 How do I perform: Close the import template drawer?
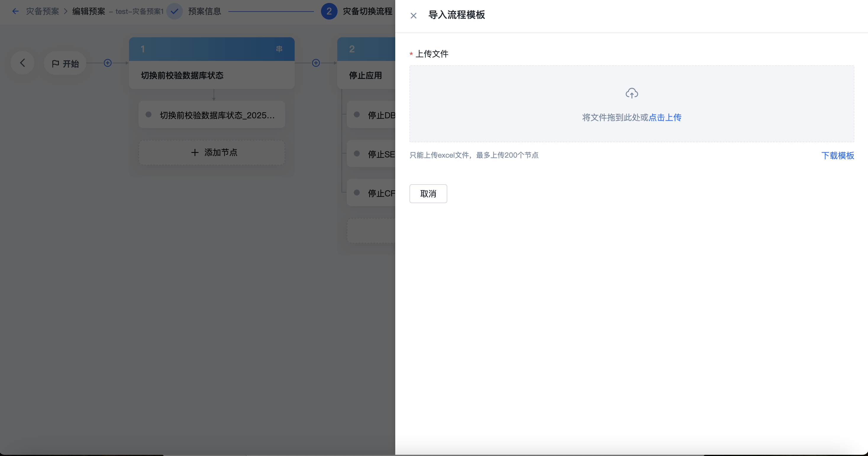414,15
